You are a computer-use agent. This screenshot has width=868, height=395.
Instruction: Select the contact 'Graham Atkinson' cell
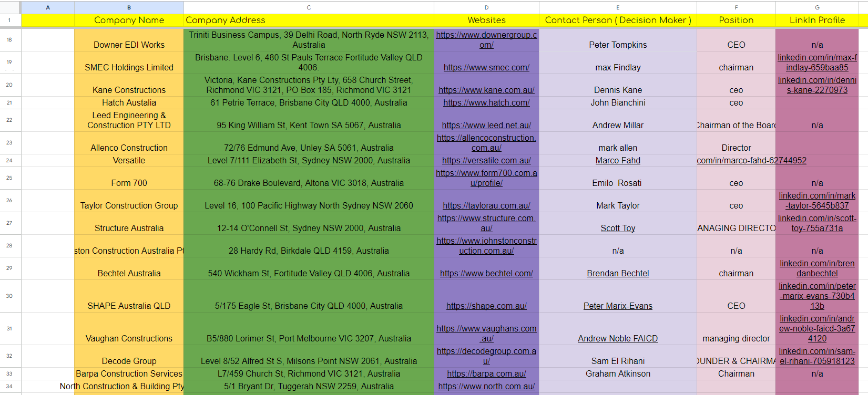618,373
